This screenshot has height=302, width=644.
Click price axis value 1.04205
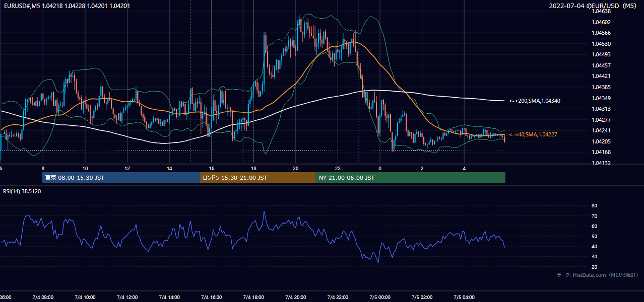pyautogui.click(x=602, y=141)
